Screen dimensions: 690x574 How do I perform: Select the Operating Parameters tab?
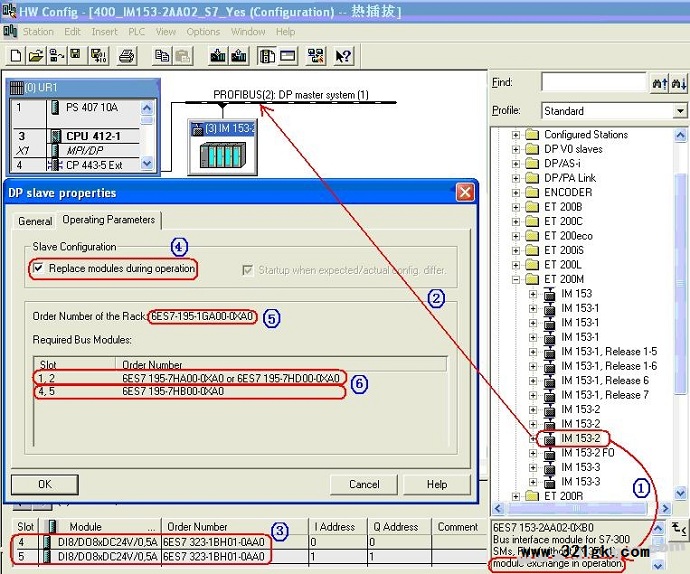coord(109,220)
